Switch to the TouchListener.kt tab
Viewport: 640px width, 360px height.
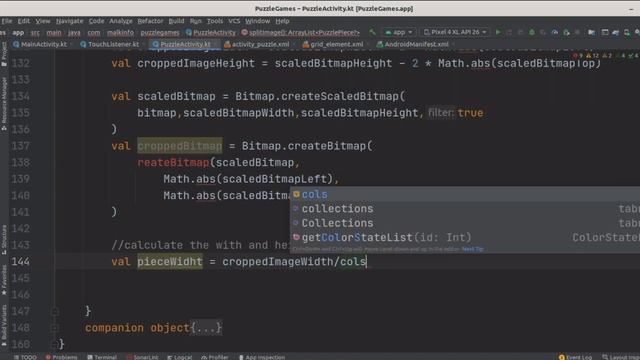tap(113, 44)
